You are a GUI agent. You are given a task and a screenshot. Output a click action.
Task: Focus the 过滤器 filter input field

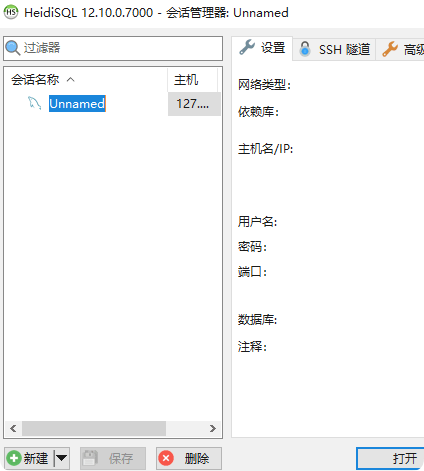pos(113,48)
